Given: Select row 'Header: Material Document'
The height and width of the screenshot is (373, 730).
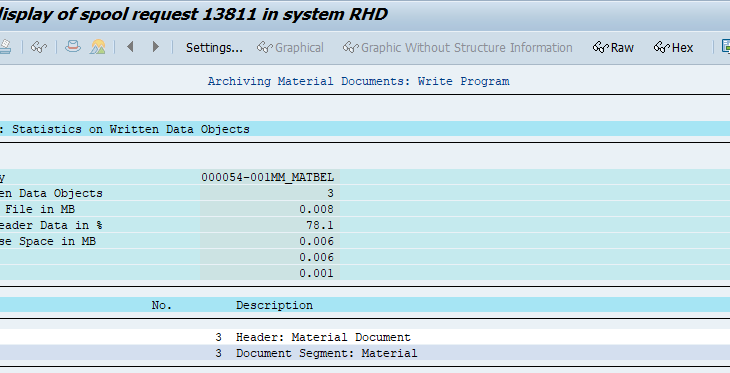Looking at the screenshot, I should 365,337.
